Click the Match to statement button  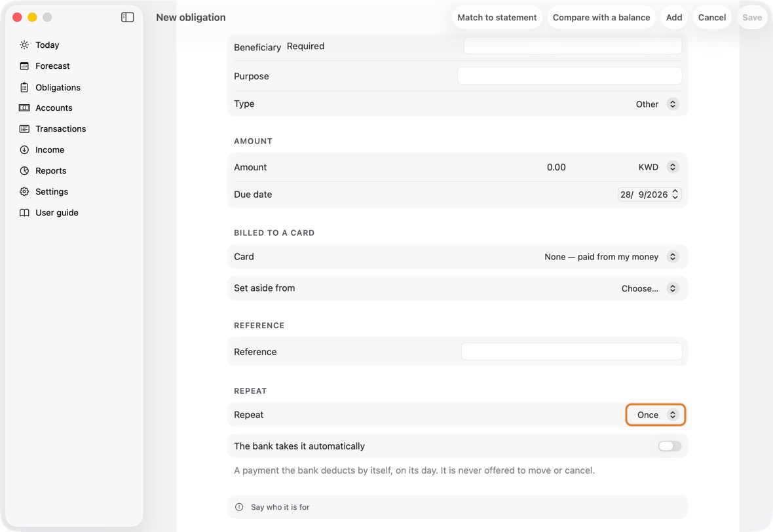point(497,17)
